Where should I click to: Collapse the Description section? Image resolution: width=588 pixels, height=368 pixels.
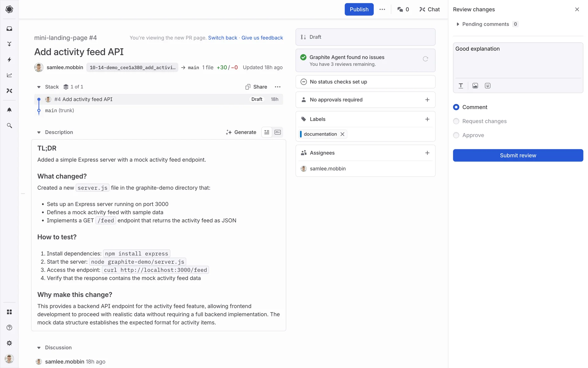click(x=39, y=132)
